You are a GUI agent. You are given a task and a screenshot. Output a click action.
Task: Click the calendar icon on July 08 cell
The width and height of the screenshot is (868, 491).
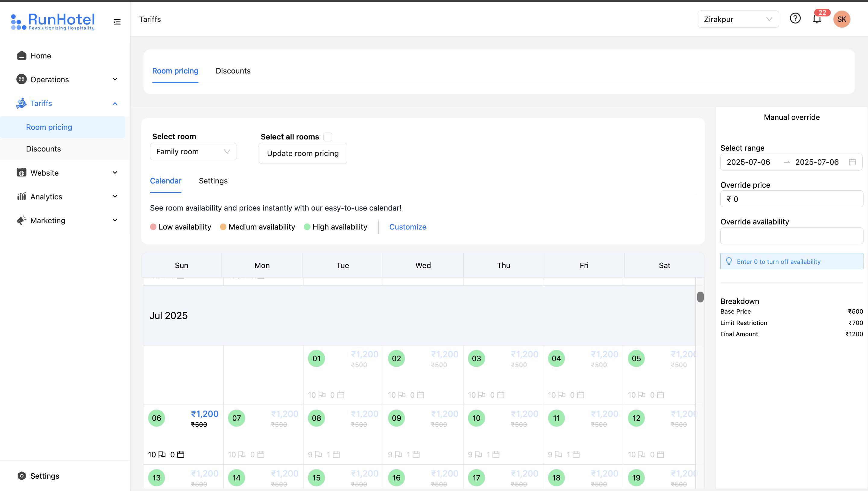tap(336, 454)
